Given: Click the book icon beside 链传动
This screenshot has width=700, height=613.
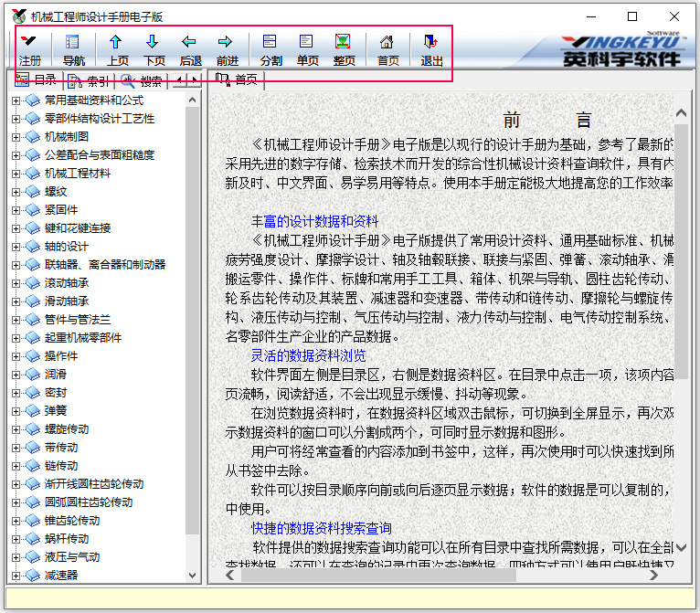Looking at the screenshot, I should point(33,466).
